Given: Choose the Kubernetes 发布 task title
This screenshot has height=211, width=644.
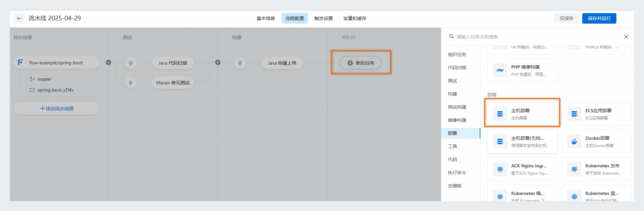Looking at the screenshot, I should tap(603, 166).
